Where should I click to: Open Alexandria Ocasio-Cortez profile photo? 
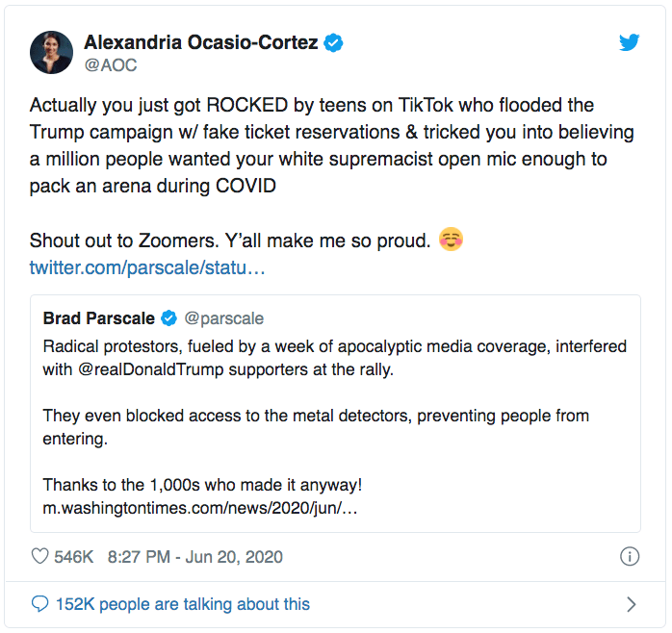(x=51, y=52)
